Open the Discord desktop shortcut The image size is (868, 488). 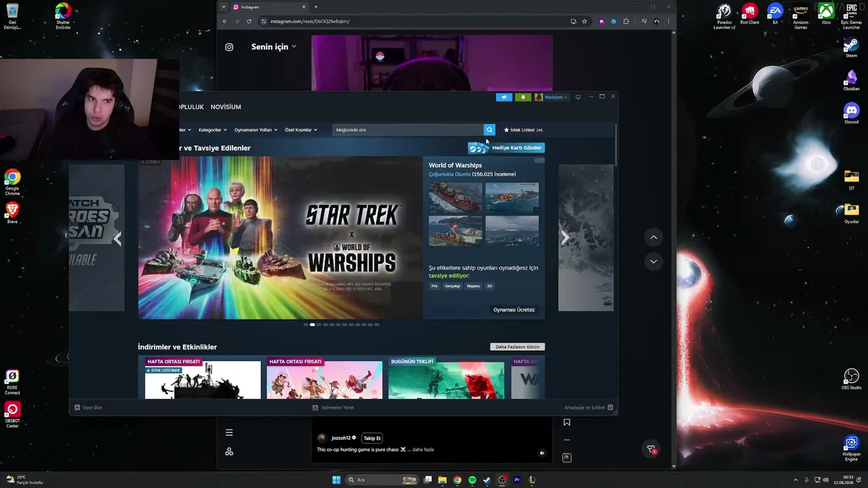(851, 112)
